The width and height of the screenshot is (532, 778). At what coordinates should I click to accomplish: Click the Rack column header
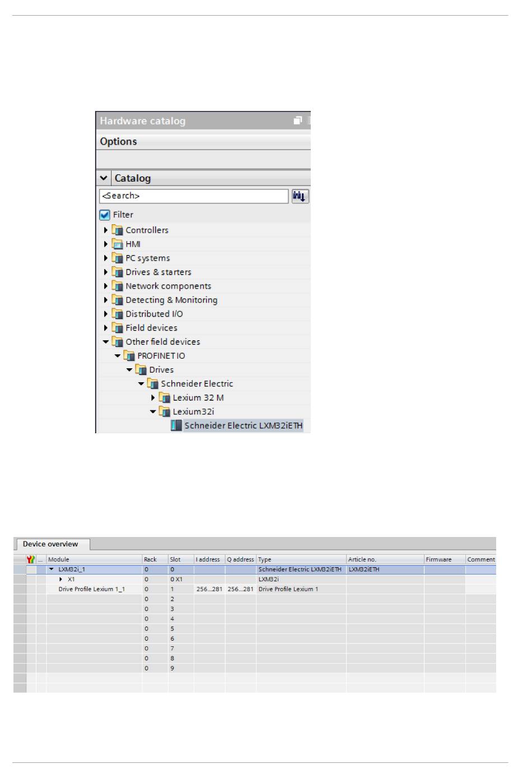click(x=155, y=559)
